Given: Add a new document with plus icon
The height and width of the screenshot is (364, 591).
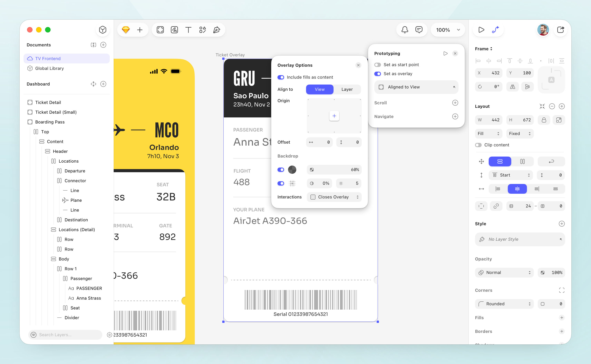Looking at the screenshot, I should coord(103,45).
